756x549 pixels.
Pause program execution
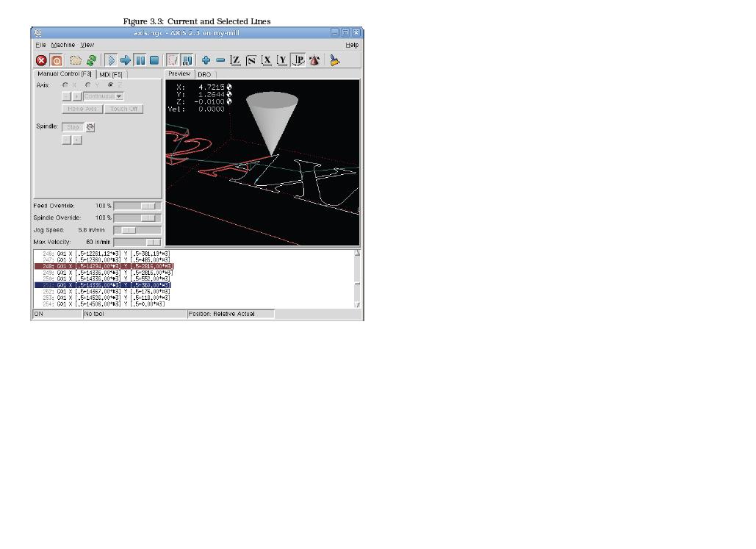point(140,60)
